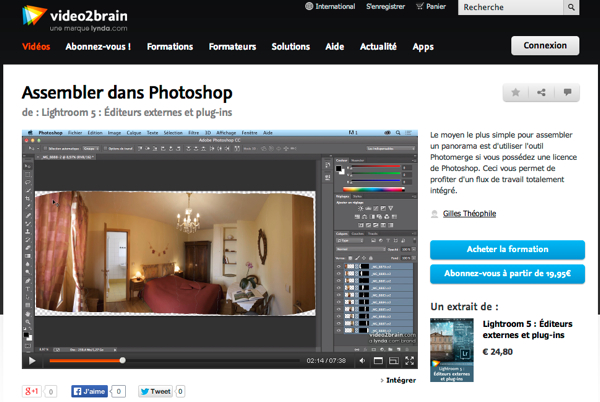This screenshot has height=402, width=600.
Task: Open the International globe link
Action: 330,7
